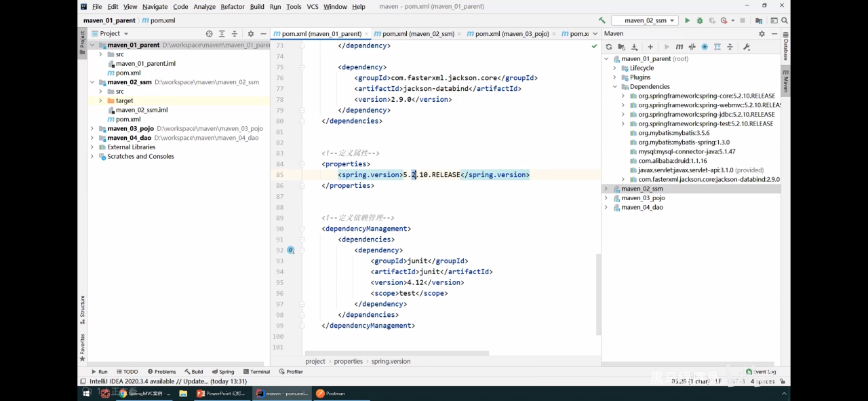The width and height of the screenshot is (868, 401).
Task: Click the Run with Coverage icon
Action: (712, 20)
